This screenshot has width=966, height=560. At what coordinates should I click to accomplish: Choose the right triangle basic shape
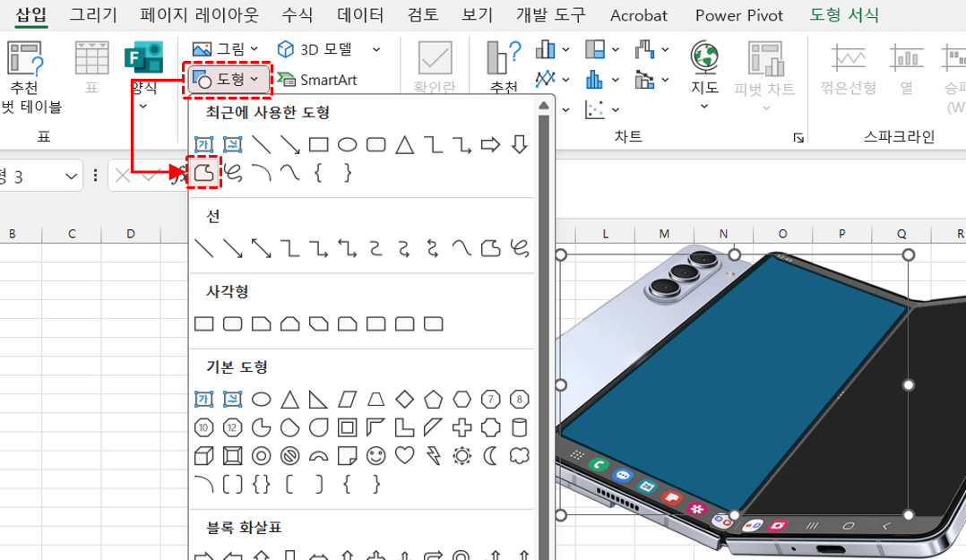coord(318,400)
